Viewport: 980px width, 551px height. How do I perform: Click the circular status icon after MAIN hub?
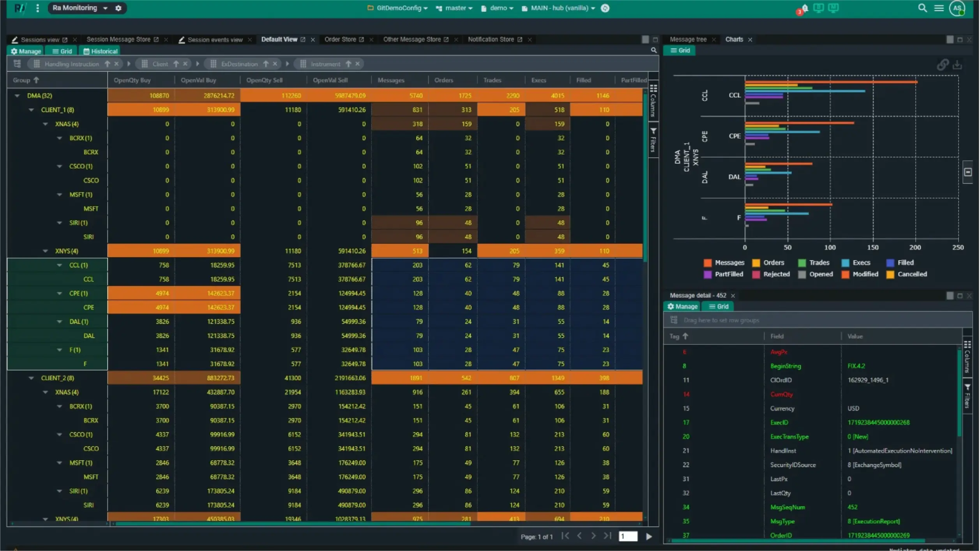[605, 8]
